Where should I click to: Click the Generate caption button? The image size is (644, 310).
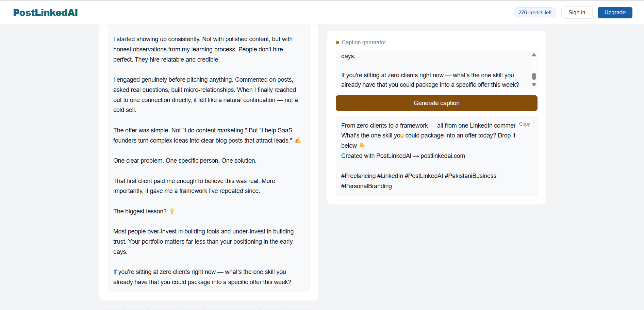pos(436,103)
